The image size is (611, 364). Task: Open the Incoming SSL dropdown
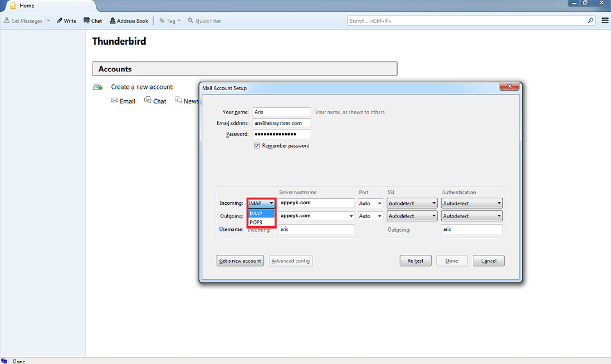pos(412,203)
